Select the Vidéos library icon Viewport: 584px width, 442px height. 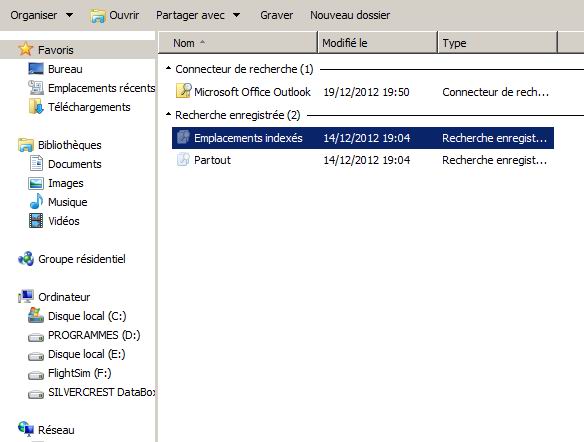[36, 221]
